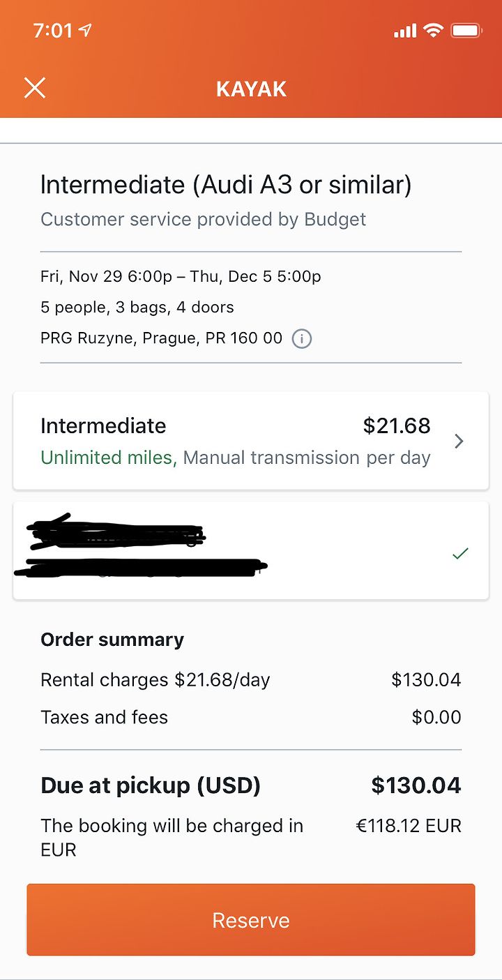
Task: Tap the Unlimited miles label
Action: click(107, 458)
